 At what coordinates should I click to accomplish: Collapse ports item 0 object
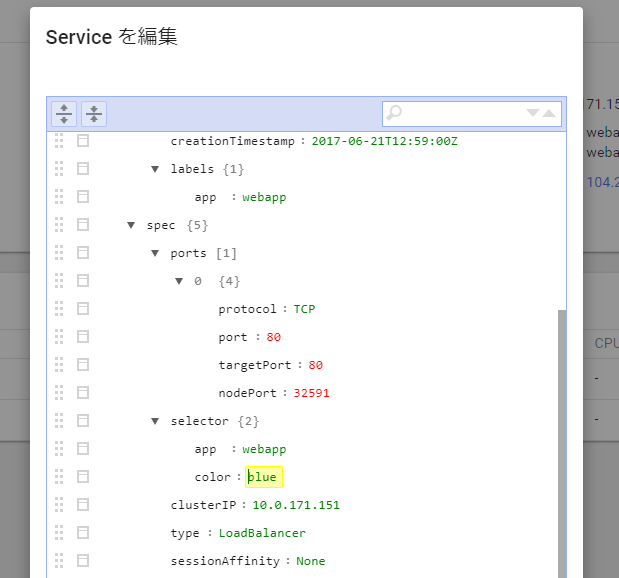click(x=179, y=281)
